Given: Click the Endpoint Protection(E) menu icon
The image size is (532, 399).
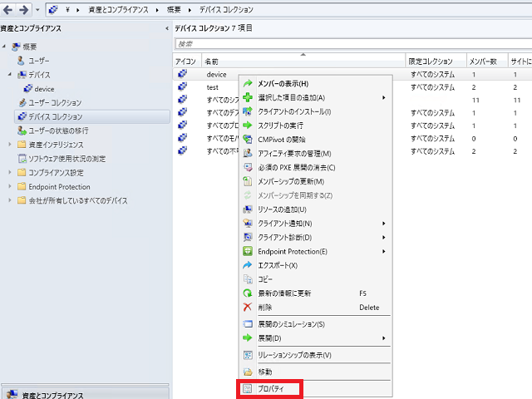Looking at the screenshot, I should (248, 251).
